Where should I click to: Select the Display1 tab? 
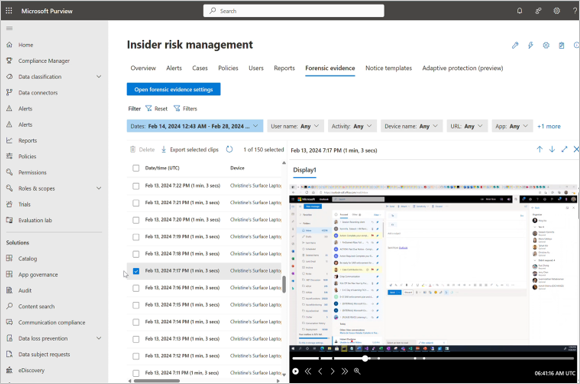click(x=304, y=170)
